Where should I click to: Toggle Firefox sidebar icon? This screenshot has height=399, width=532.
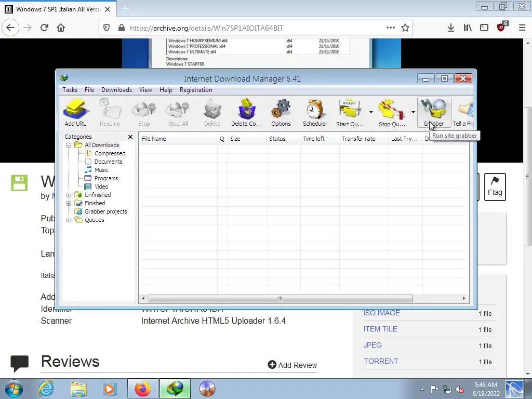(484, 28)
